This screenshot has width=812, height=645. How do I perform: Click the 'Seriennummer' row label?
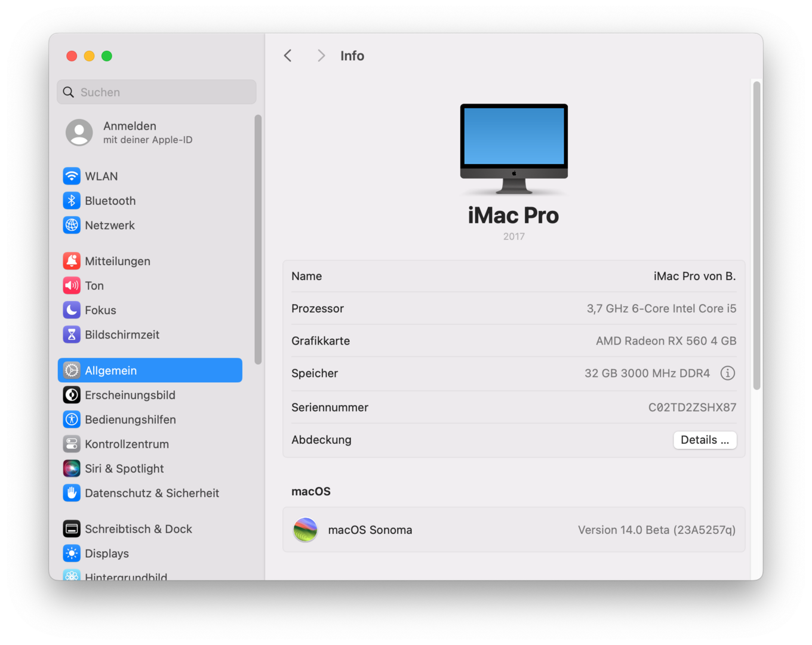point(330,407)
